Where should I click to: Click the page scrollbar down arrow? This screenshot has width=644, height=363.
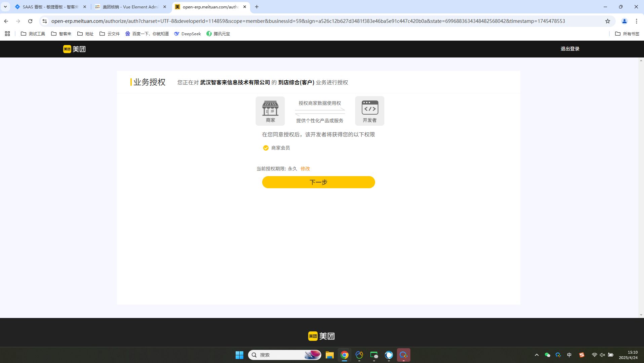[641, 315]
